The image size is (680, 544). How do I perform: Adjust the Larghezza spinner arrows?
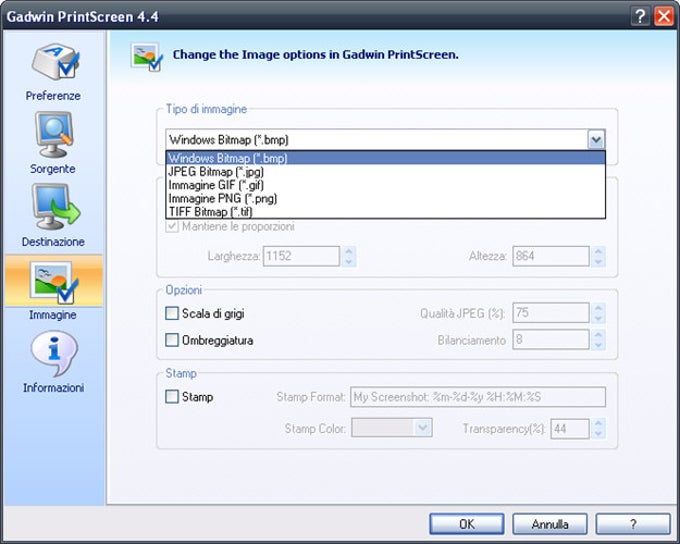(x=349, y=256)
